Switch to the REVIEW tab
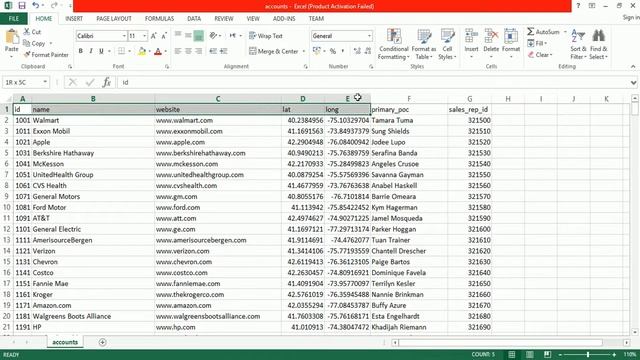 click(224, 18)
